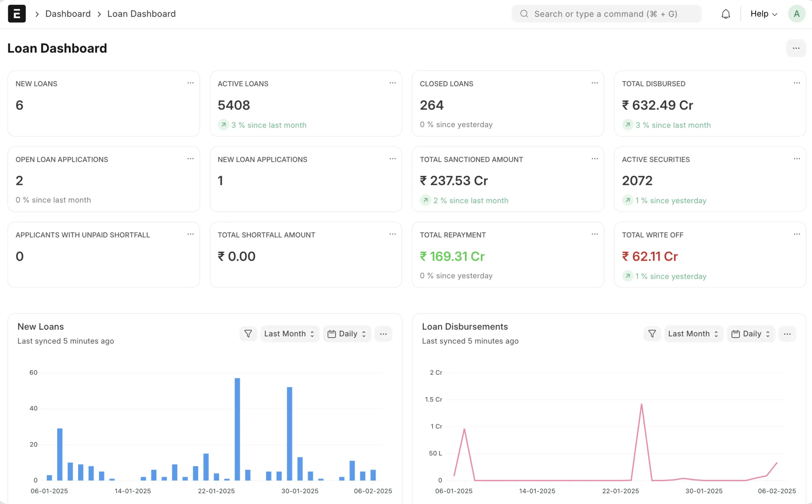
Task: Change Daily interval on New Loans chart
Action: 347,334
